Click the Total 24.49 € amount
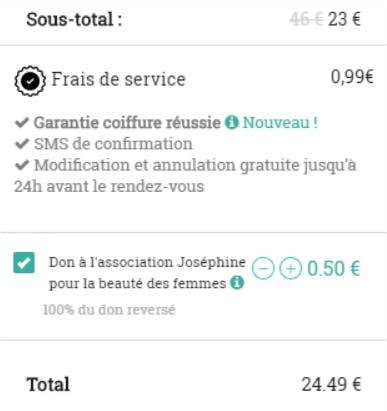The image size is (387, 411). (x=331, y=384)
